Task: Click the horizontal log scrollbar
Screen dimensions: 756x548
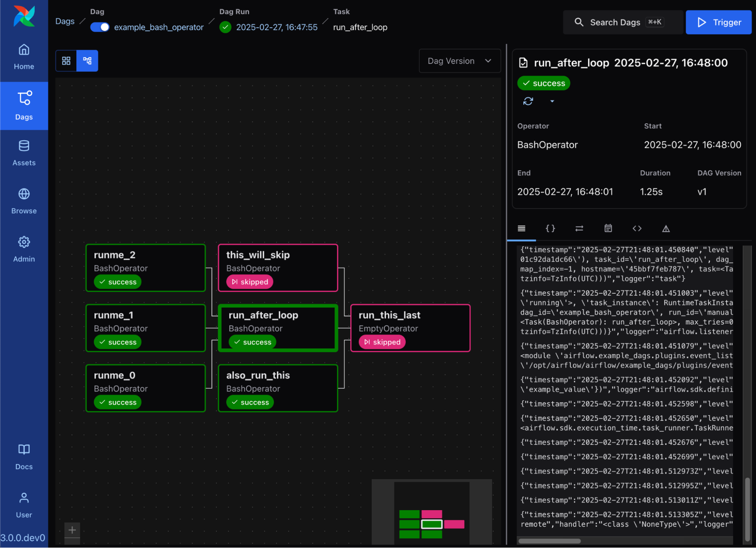Action: coord(549,541)
